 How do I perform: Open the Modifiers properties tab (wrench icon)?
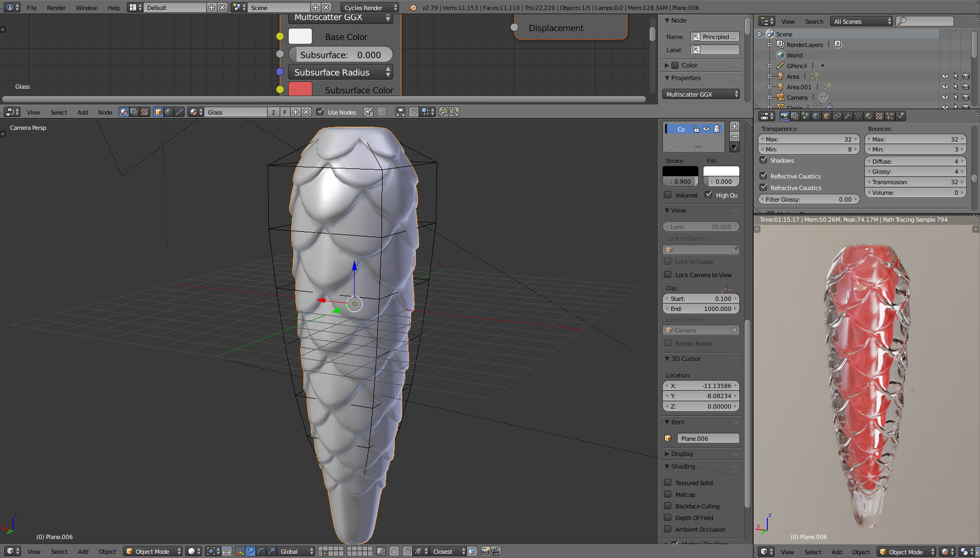point(848,116)
